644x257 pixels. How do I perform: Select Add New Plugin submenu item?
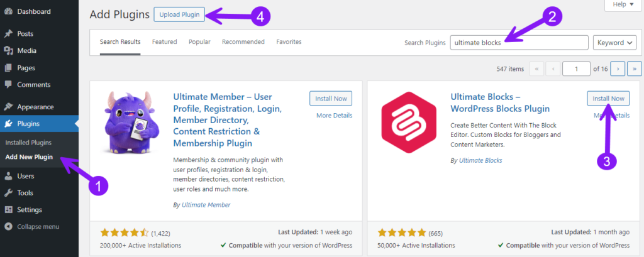point(29,157)
